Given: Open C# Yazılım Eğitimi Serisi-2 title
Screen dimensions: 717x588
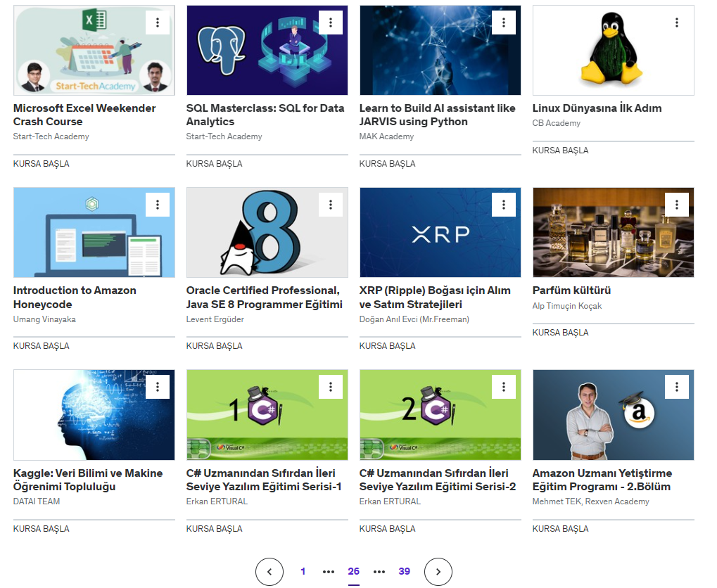Looking at the screenshot, I should click(x=437, y=480).
